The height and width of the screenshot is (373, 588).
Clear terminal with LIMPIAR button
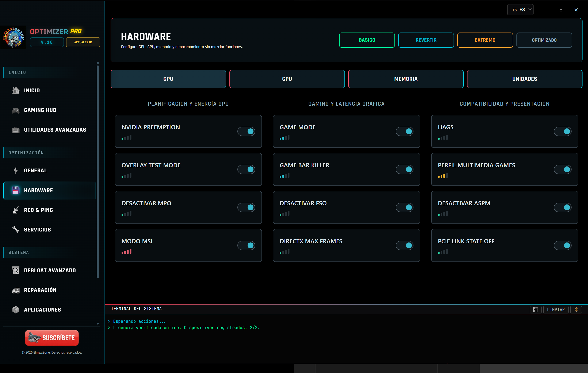tap(556, 310)
